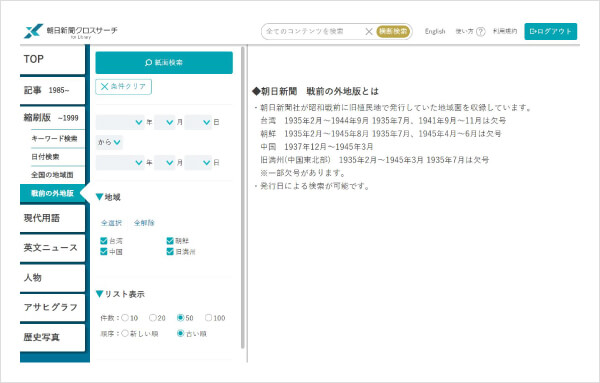The height and width of the screenshot is (383, 600).
Task: Switch language to English
Action: click(x=435, y=31)
